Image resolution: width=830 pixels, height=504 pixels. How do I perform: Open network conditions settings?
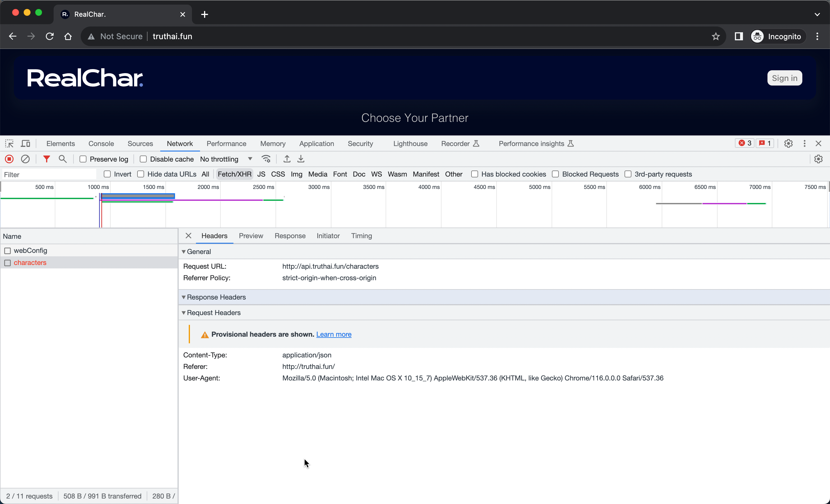tap(266, 159)
